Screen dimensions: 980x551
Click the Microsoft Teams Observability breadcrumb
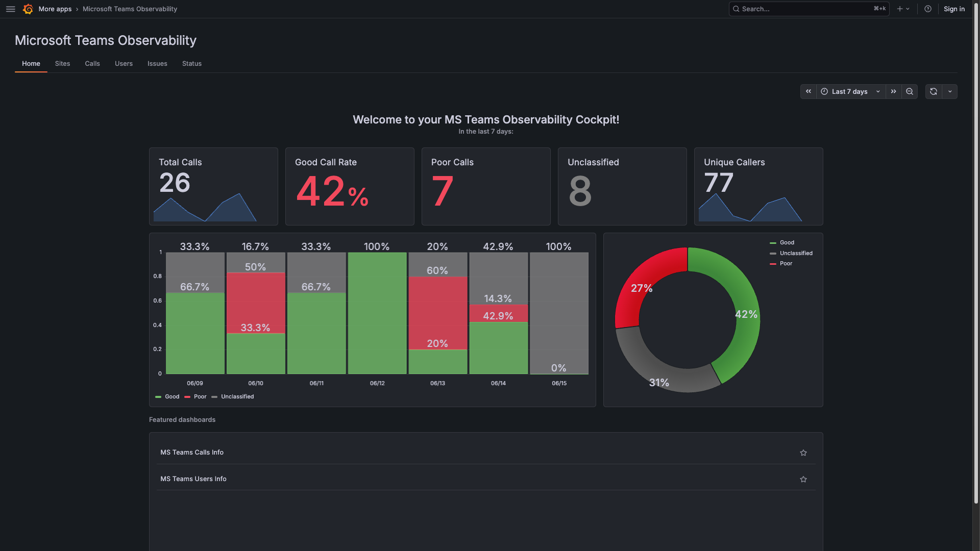click(x=130, y=9)
